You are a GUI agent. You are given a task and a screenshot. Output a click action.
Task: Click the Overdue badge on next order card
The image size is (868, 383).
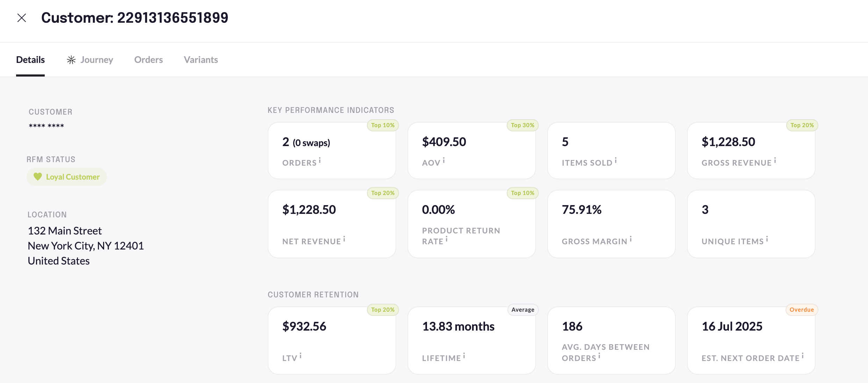[x=802, y=310]
